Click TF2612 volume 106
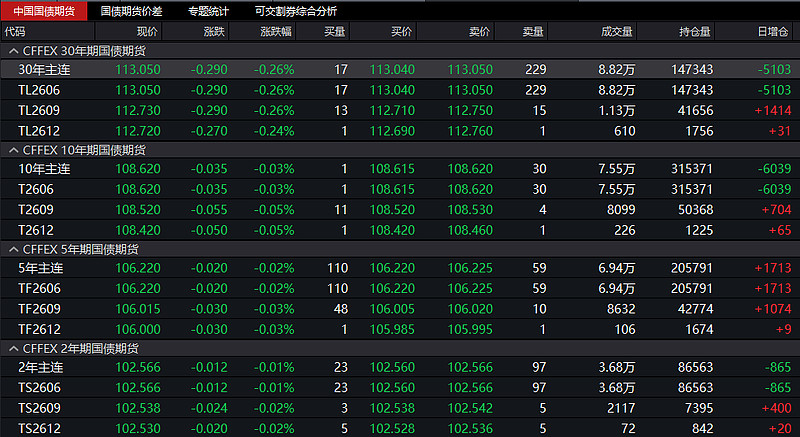The width and height of the screenshot is (800, 437). tap(625, 329)
